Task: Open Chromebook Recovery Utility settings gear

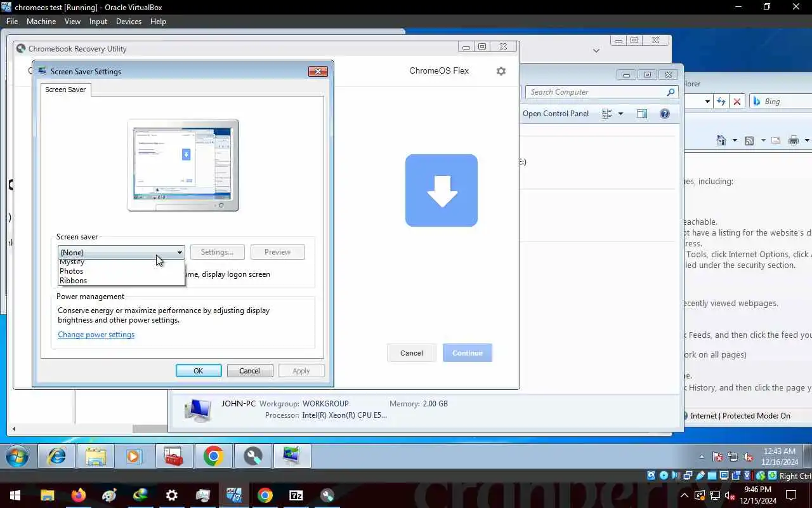Action: [x=501, y=71]
